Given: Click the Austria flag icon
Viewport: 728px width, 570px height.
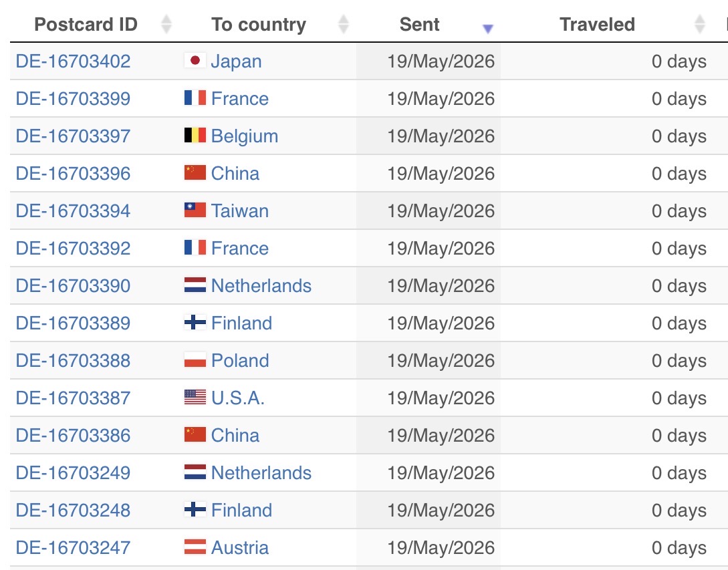Looking at the screenshot, I should click(195, 547).
